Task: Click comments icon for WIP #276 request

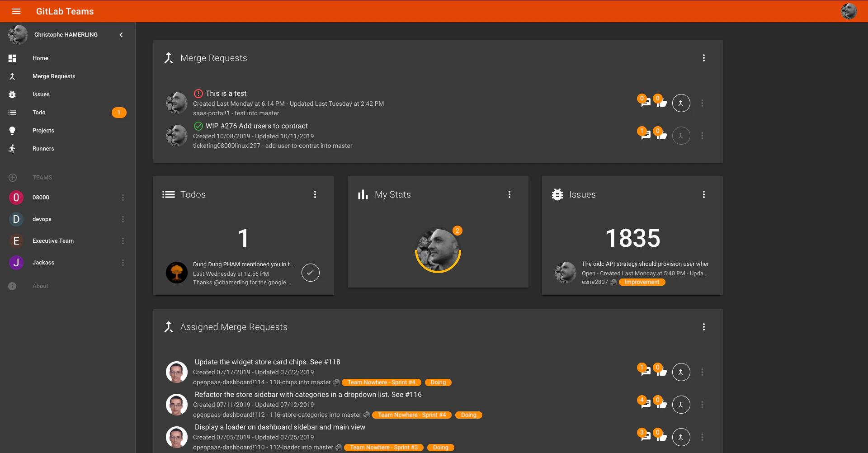Action: tap(646, 135)
